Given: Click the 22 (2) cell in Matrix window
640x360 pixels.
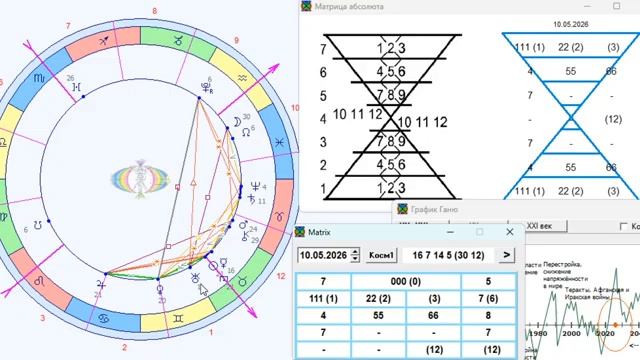Looking at the screenshot, I should point(378,298).
